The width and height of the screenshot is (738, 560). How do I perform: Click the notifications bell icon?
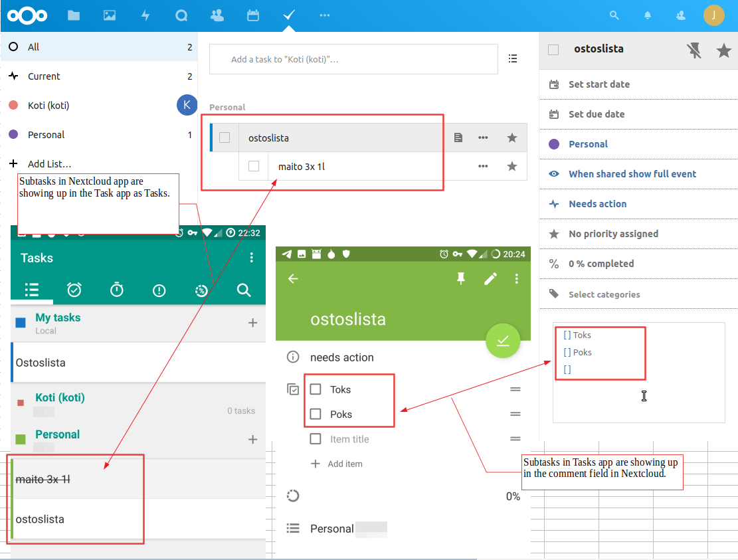[x=647, y=15]
